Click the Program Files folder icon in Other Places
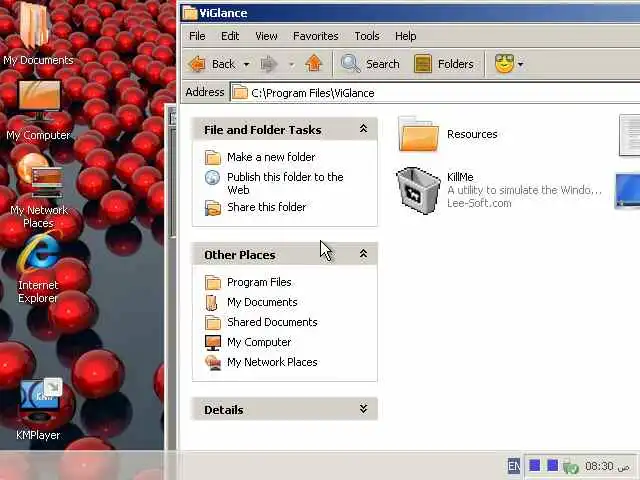Image resolution: width=640 pixels, height=480 pixels. pyautogui.click(x=213, y=282)
